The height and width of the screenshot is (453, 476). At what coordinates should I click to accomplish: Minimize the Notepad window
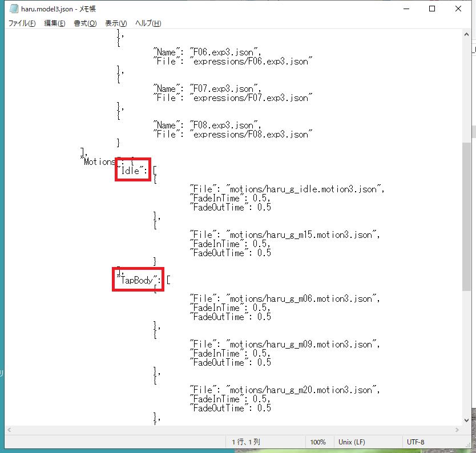[x=406, y=9]
